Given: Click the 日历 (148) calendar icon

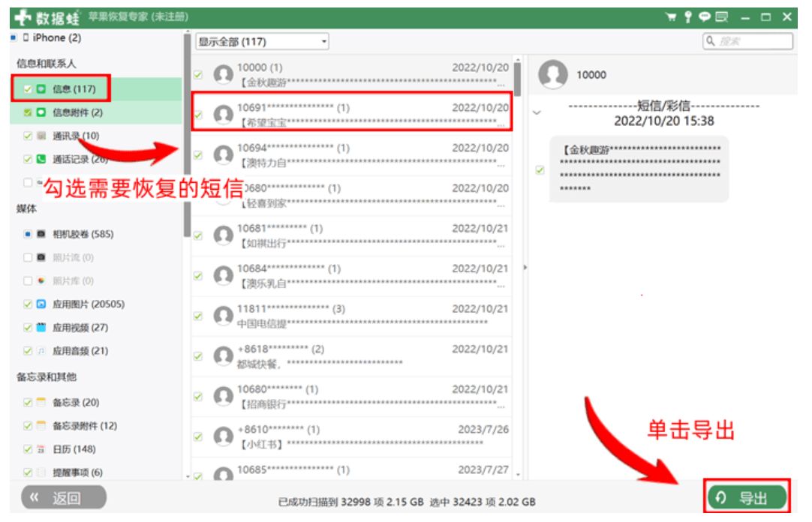Looking at the screenshot, I should pyautogui.click(x=41, y=449).
